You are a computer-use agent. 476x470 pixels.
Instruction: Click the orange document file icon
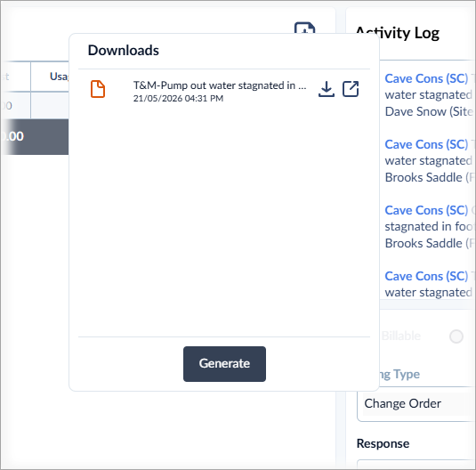coord(98,89)
